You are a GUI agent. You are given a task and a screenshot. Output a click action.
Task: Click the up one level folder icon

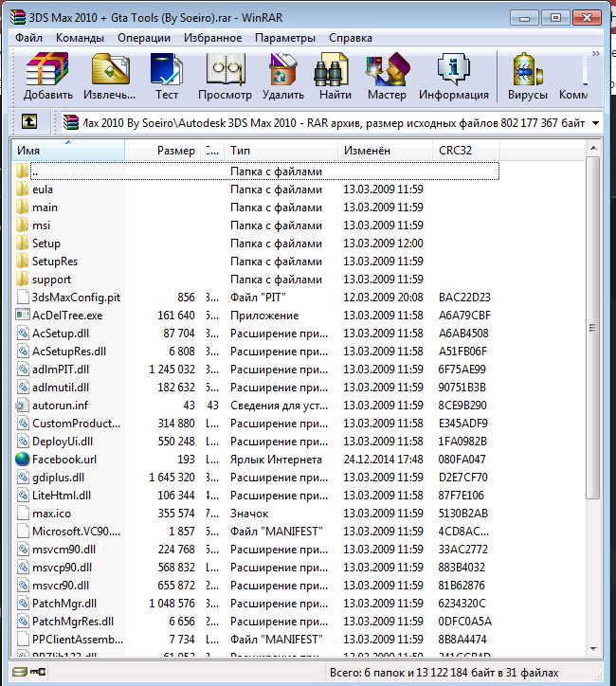tap(29, 121)
